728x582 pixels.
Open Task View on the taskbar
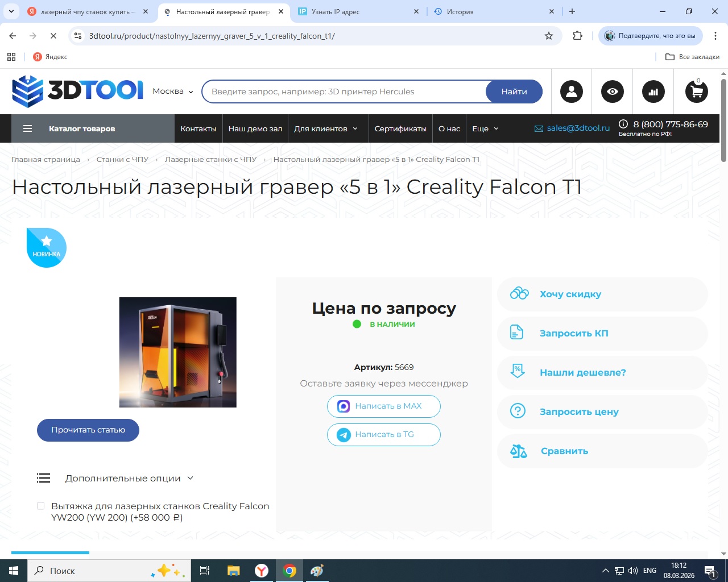coord(205,571)
